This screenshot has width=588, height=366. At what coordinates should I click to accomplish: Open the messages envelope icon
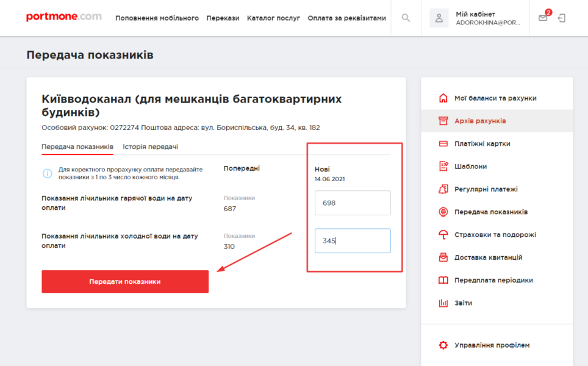[543, 18]
